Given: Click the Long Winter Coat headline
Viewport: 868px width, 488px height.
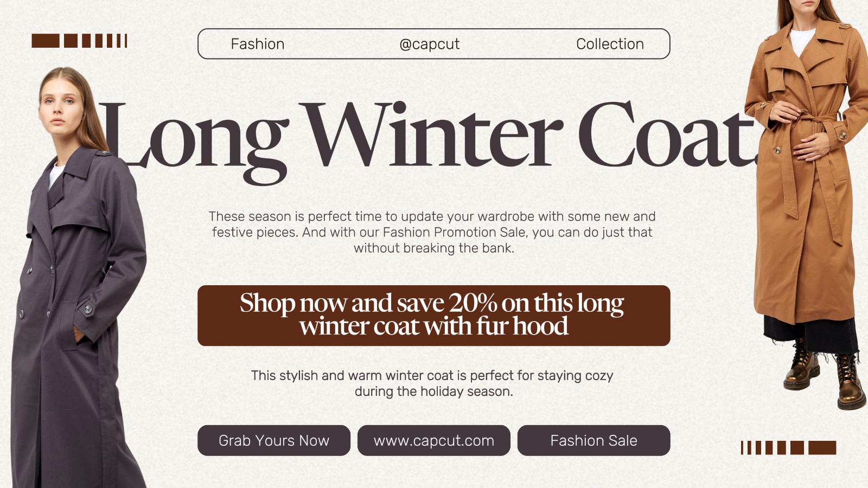Looking at the screenshot, I should point(429,136).
